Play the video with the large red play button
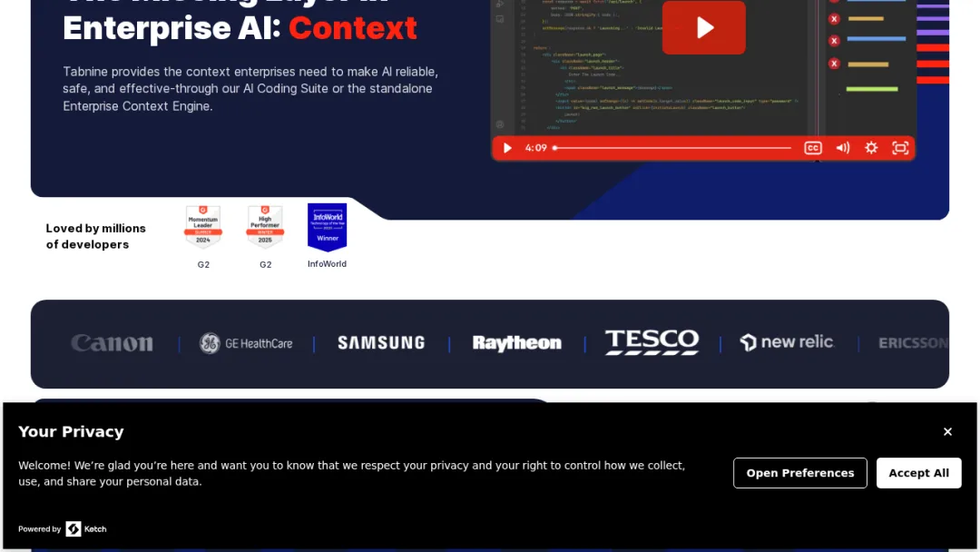 tap(704, 27)
